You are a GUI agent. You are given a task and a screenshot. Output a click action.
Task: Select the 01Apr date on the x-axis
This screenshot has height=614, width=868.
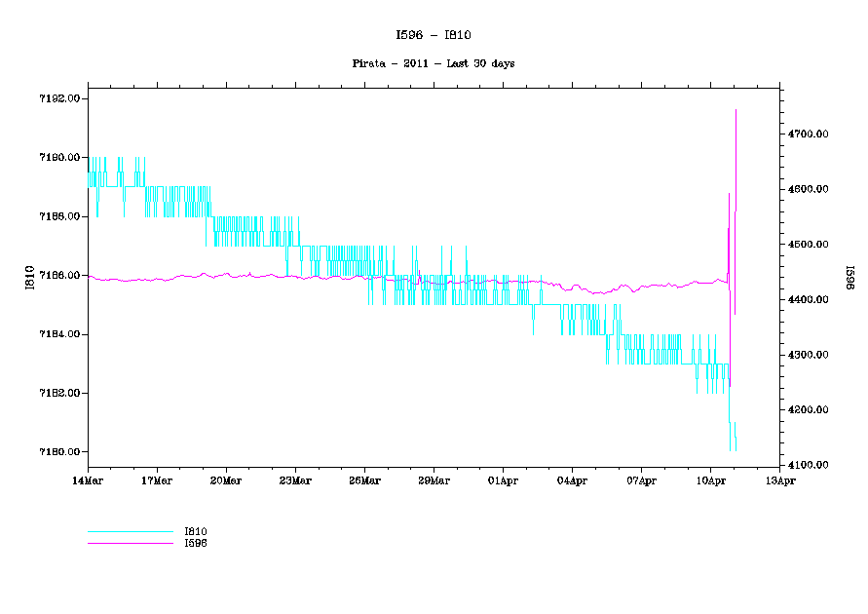[503, 480]
